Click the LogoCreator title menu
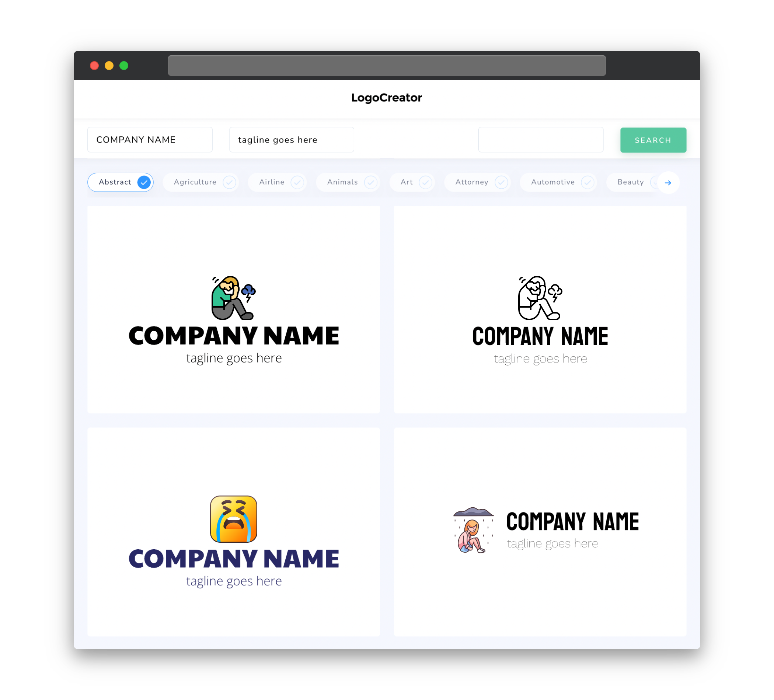This screenshot has width=774, height=700. (387, 98)
